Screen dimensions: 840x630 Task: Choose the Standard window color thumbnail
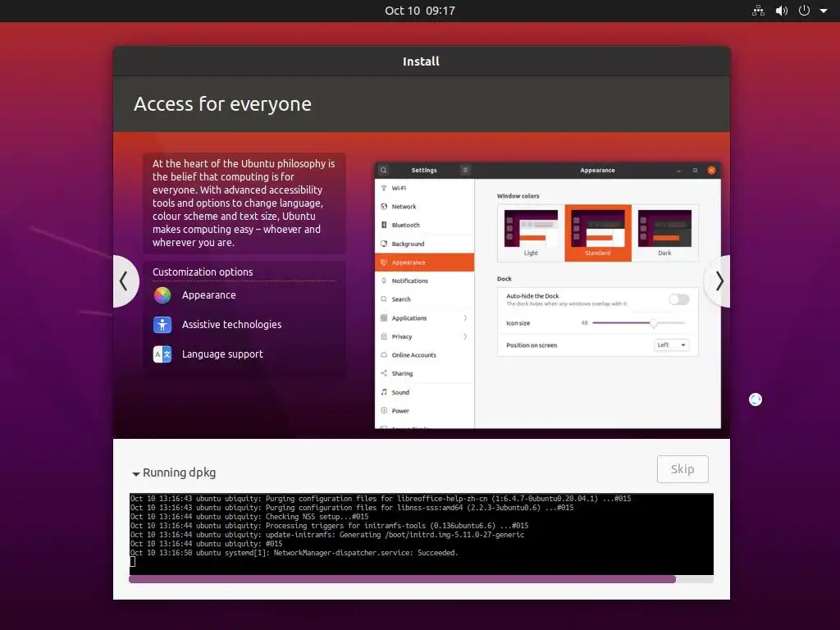tap(598, 234)
